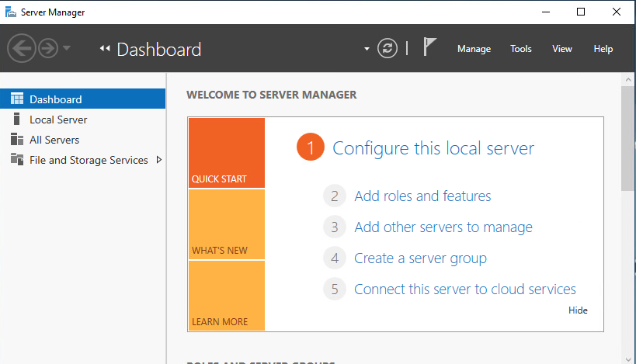Open the Manage menu
The image size is (636, 364).
(x=474, y=49)
